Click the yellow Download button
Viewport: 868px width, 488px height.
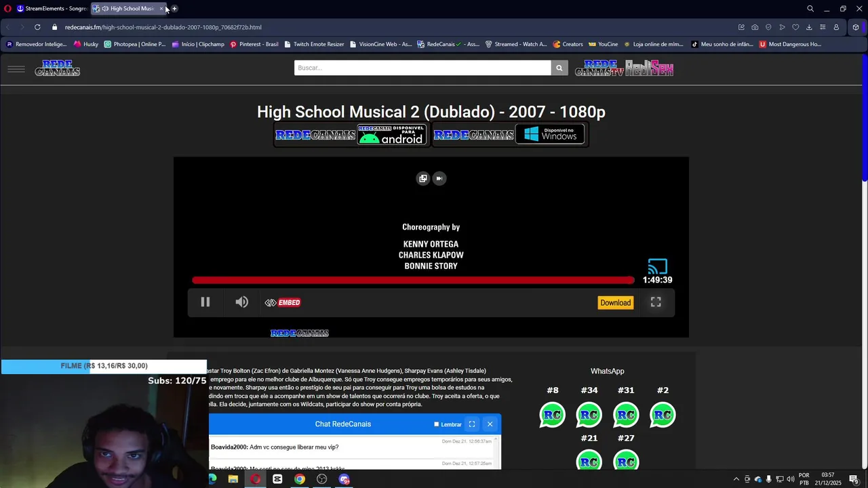[x=615, y=302]
